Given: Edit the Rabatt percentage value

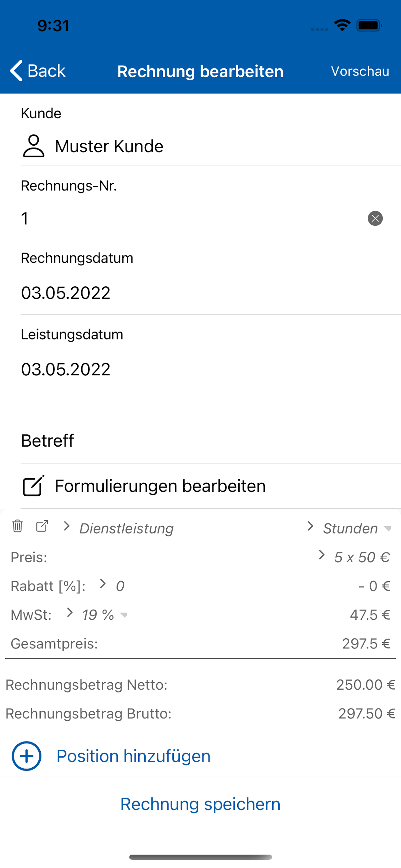Looking at the screenshot, I should pos(120,586).
